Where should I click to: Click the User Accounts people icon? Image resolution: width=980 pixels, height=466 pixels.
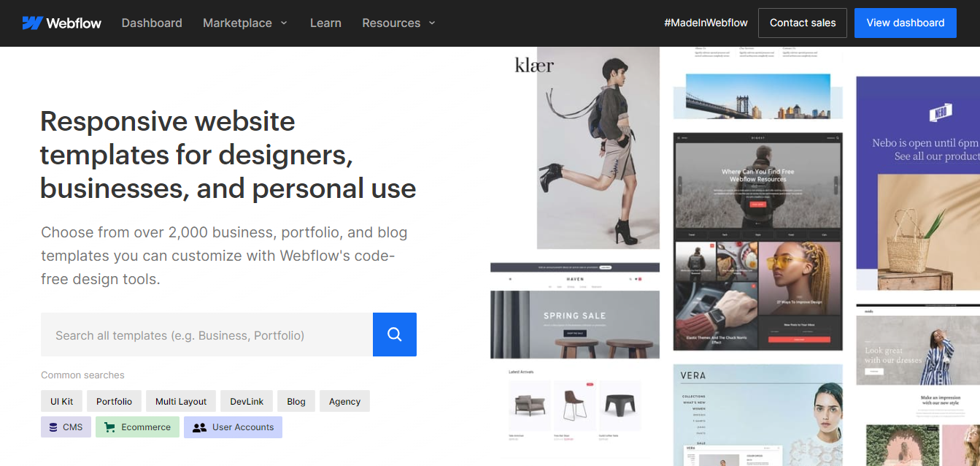(199, 427)
